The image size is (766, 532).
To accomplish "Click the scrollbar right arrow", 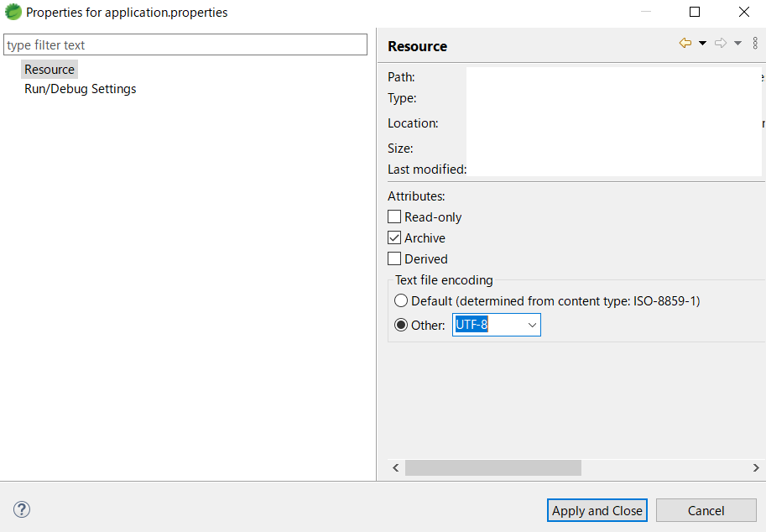I will point(756,467).
